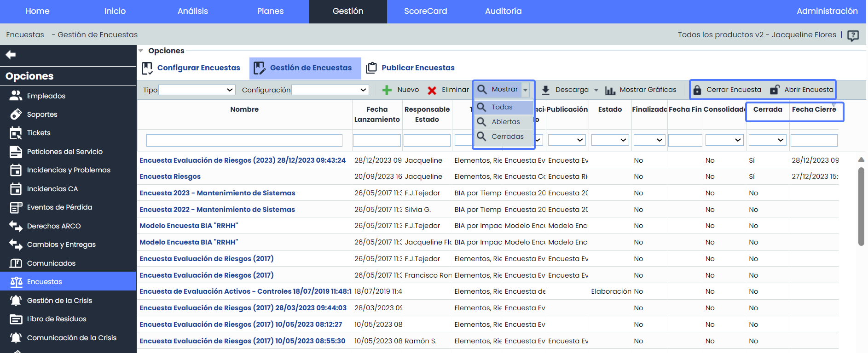Open the help icon at top right
This screenshot has width=868, height=353.
pyautogui.click(x=853, y=35)
